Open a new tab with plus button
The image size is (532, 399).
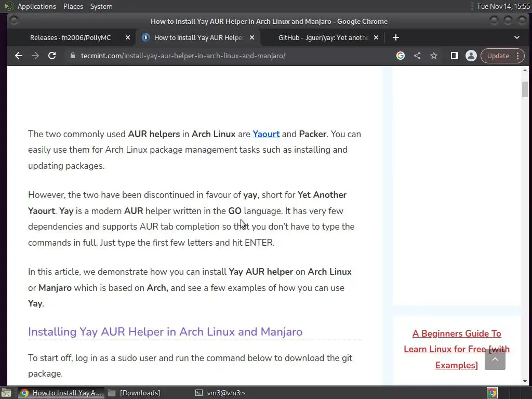[395, 37]
